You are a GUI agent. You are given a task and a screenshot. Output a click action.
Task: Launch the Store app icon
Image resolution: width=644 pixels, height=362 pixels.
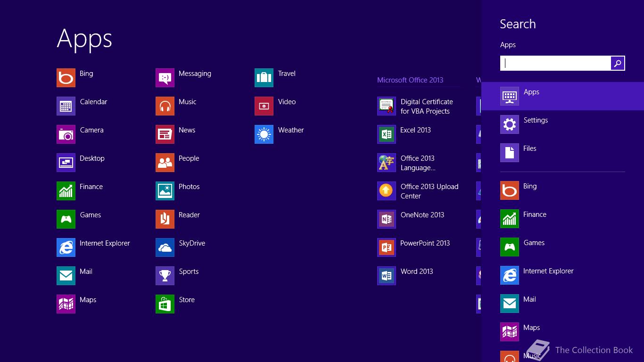tap(165, 304)
